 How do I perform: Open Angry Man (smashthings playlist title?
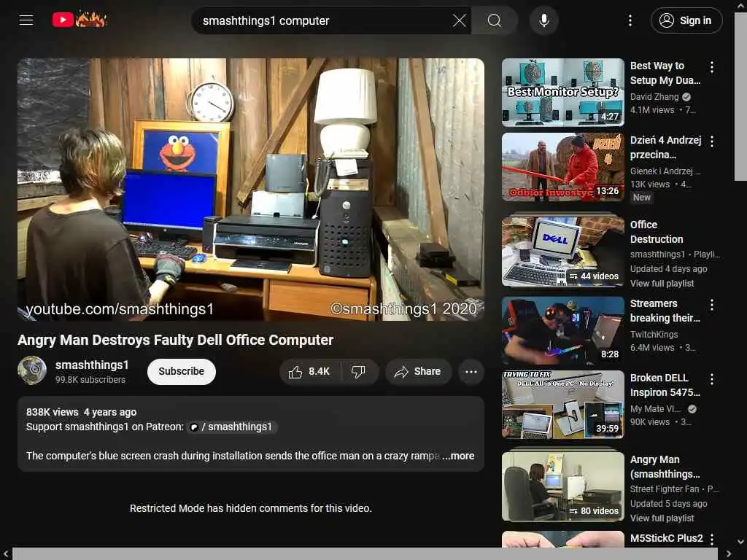[665, 467]
